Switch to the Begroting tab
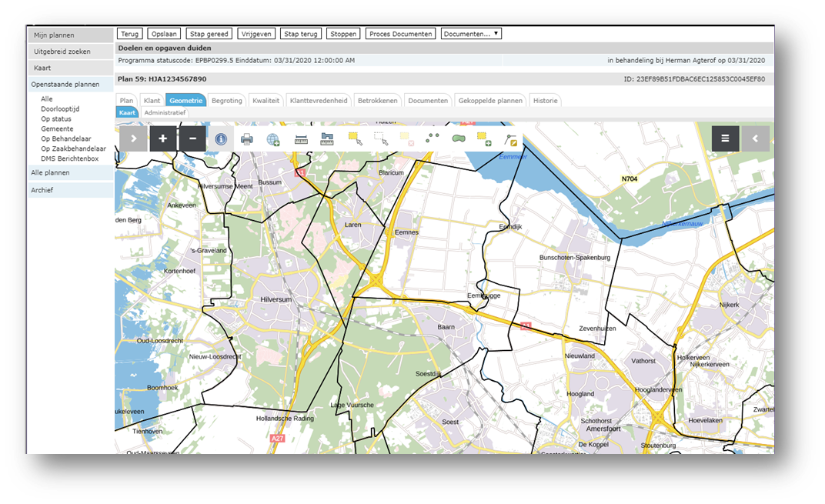Screen dimensions: 825x504 (x=227, y=101)
